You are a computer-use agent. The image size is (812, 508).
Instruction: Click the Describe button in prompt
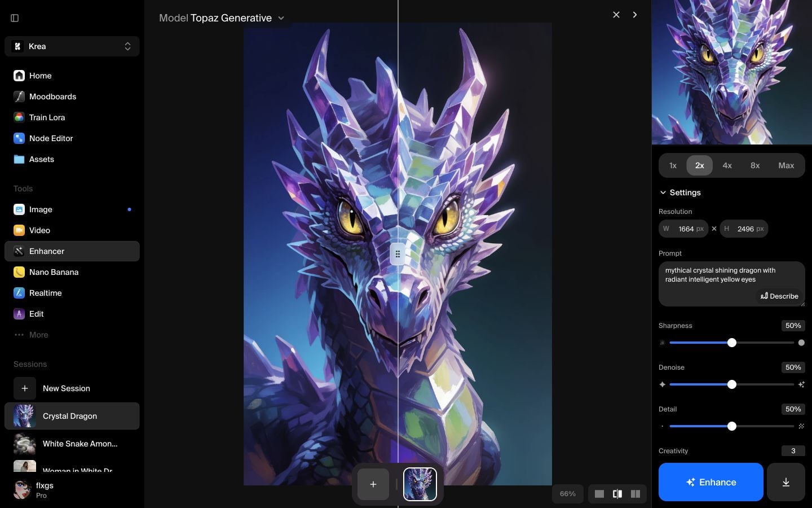click(x=779, y=296)
